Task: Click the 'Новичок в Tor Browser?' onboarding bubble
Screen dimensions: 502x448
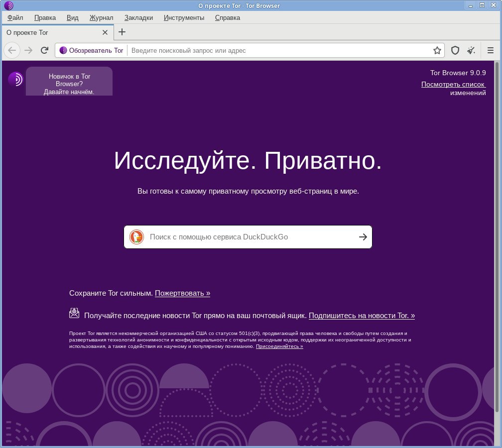Action: pyautogui.click(x=69, y=81)
